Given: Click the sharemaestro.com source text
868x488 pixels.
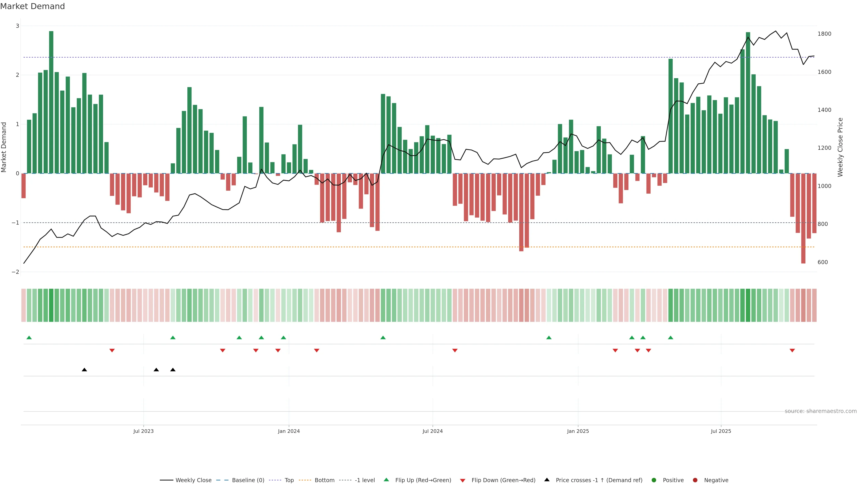Looking at the screenshot, I should click(x=821, y=411).
